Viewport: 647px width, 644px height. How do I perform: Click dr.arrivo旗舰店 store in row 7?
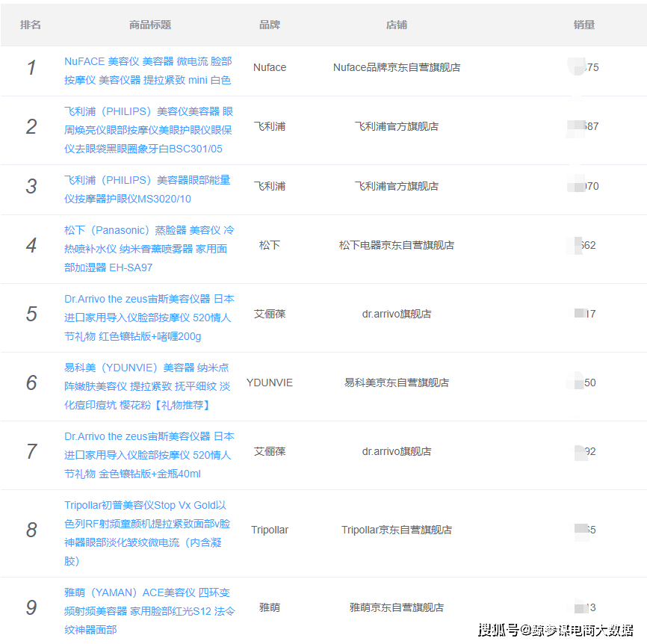(x=397, y=451)
